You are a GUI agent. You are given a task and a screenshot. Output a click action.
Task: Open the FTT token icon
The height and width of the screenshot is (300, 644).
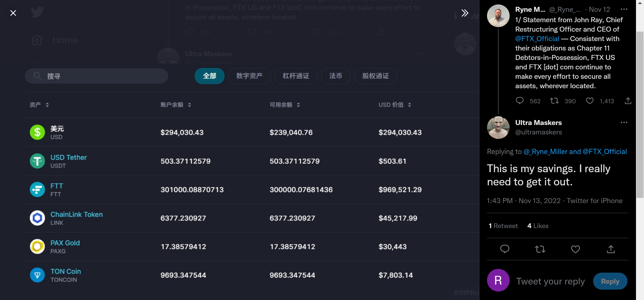[37, 189]
